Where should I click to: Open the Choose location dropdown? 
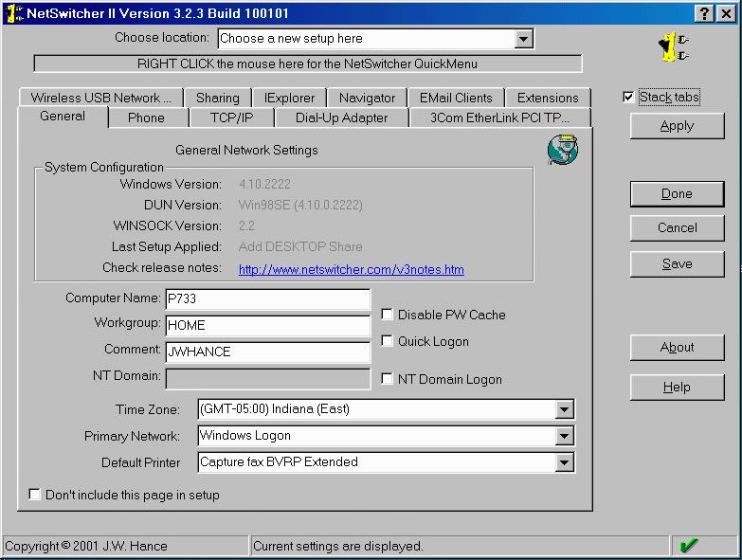tap(523, 39)
